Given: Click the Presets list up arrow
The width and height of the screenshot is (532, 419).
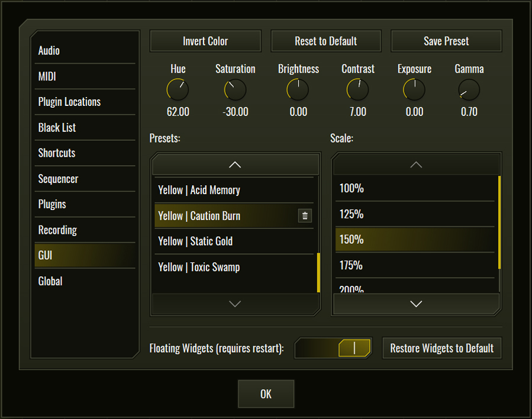Looking at the screenshot, I should (x=235, y=165).
